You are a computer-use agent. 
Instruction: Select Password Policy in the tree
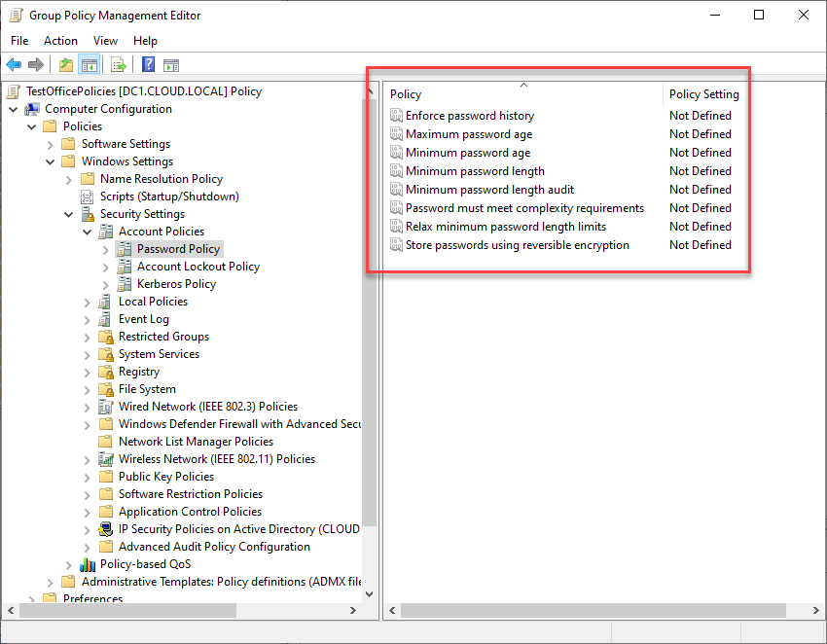[x=178, y=249]
